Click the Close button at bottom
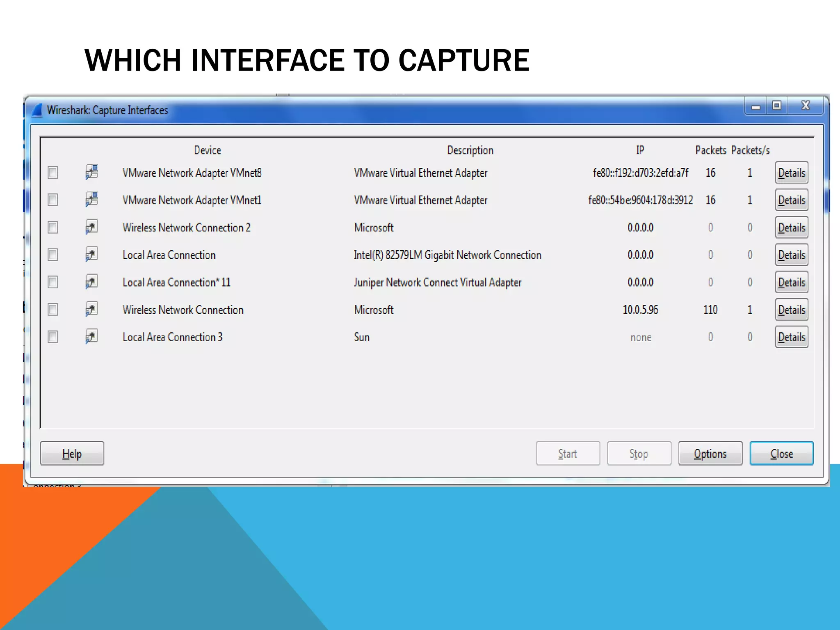Viewport: 840px width, 630px height. click(782, 453)
